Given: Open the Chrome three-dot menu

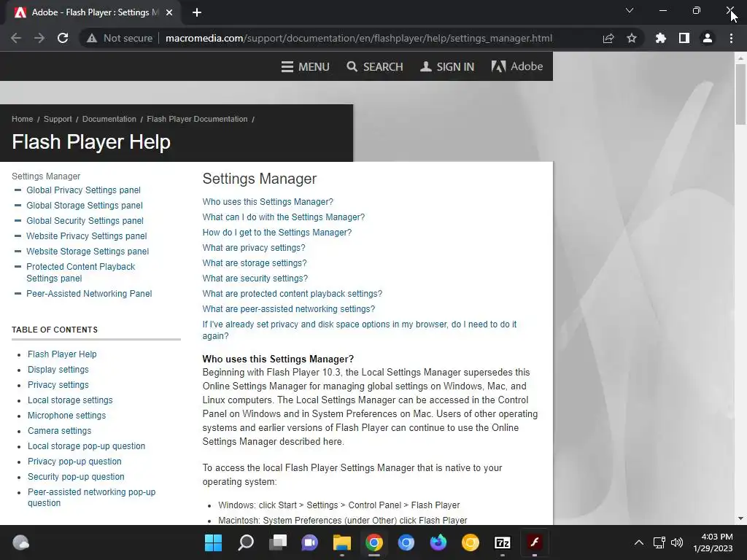Looking at the screenshot, I should coord(731,38).
